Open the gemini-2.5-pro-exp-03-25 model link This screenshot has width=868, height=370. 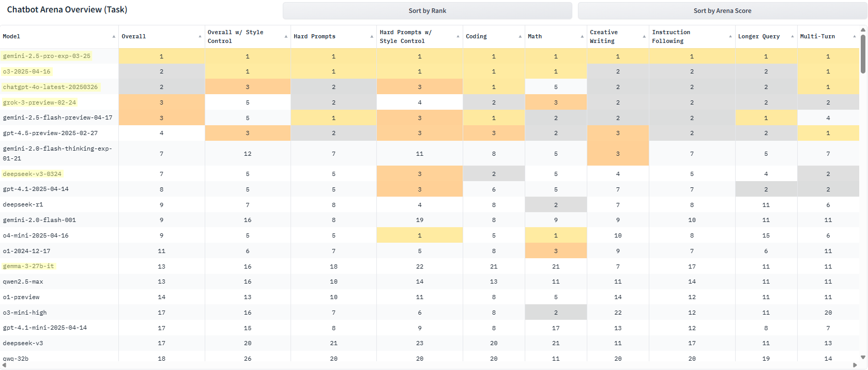[47, 56]
